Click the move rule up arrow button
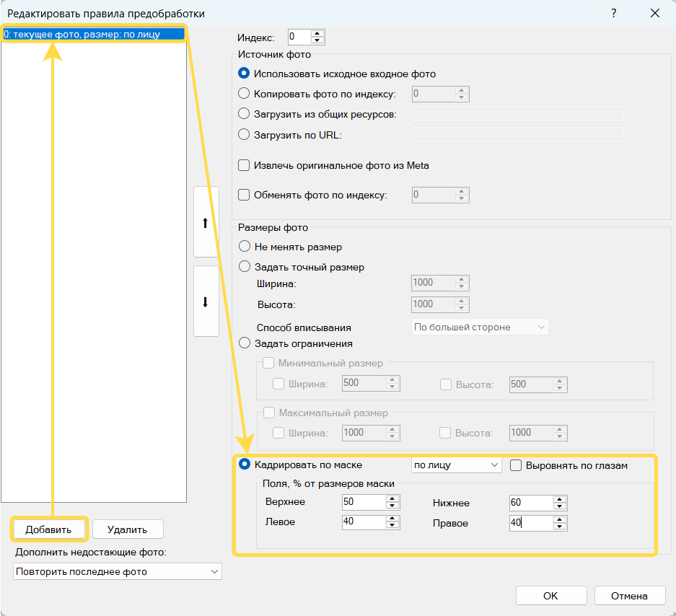 [x=206, y=223]
